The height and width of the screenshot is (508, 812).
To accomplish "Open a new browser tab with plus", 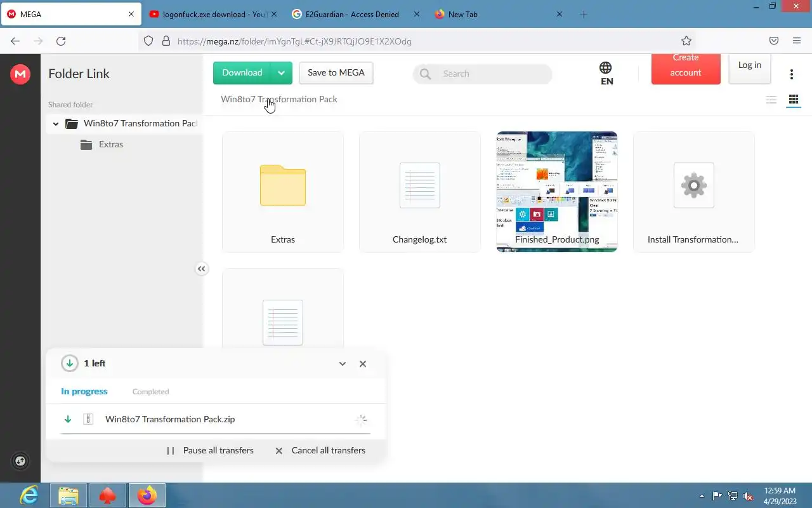I will point(584,14).
